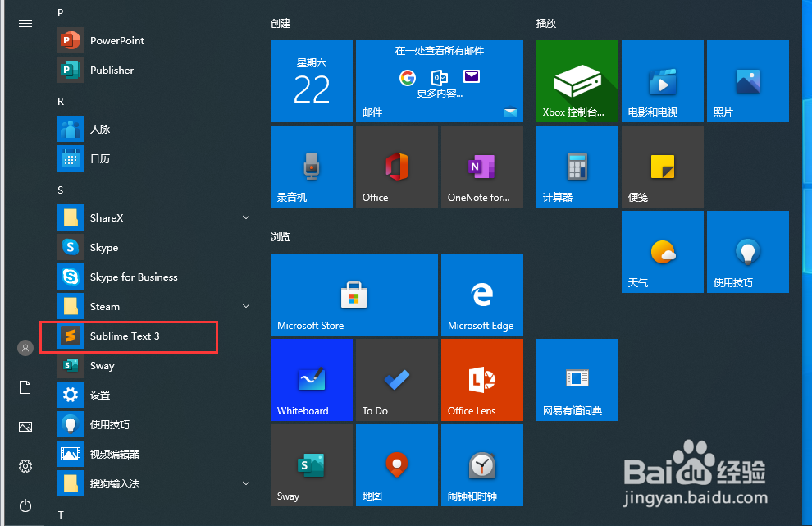The height and width of the screenshot is (526, 812).
Task: Open the calendar tile showing 星期六 22
Action: tap(312, 81)
